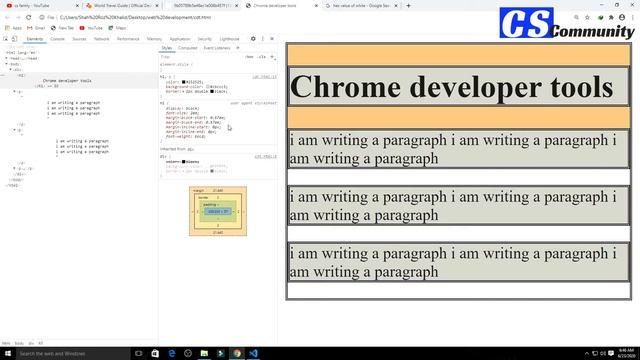Open the extensions puzzle icon
Viewport: 640px width, 360px height.
(x=611, y=18)
